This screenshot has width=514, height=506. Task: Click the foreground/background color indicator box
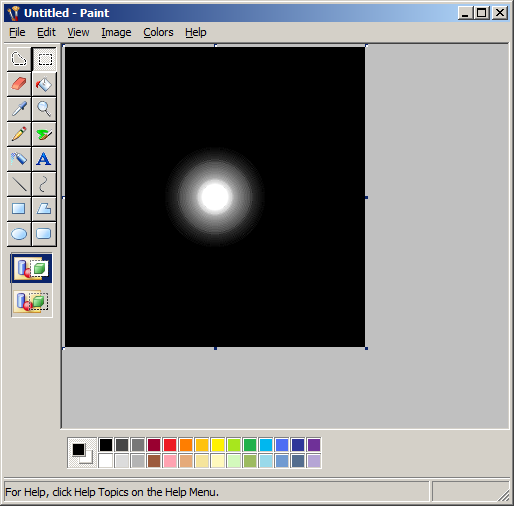coord(82,453)
